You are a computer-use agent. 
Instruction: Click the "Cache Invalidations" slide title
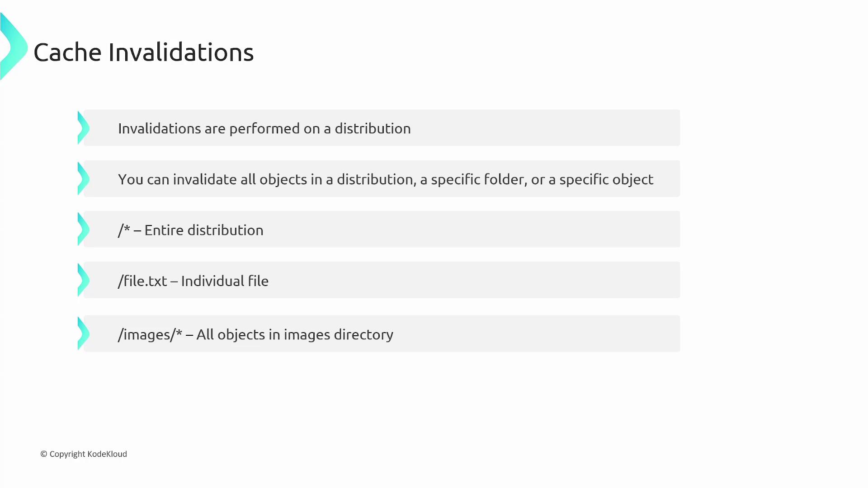[x=143, y=52]
